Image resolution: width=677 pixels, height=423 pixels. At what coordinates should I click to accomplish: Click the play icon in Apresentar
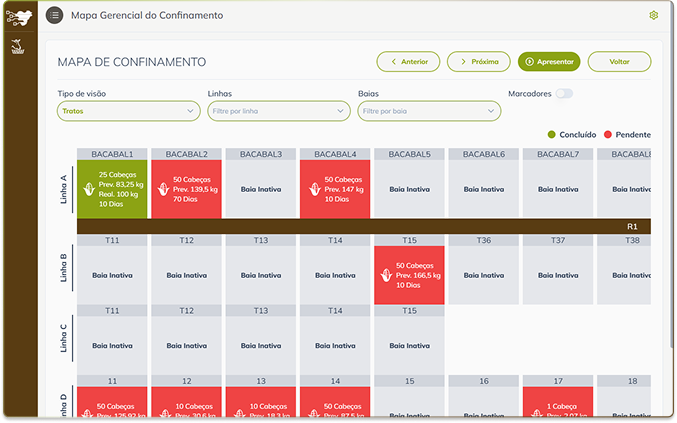coord(529,62)
